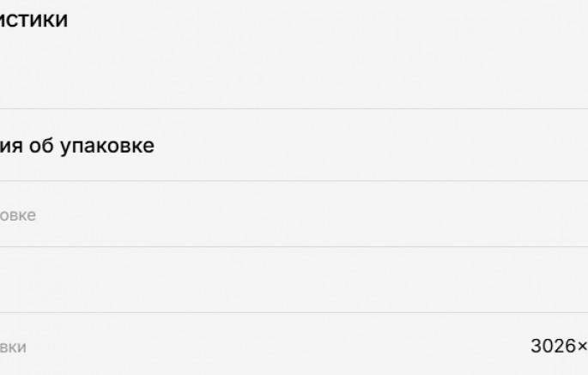Click the empty row above the "вки" row
The width and height of the screenshot is (588, 375).
pyautogui.click(x=294, y=280)
